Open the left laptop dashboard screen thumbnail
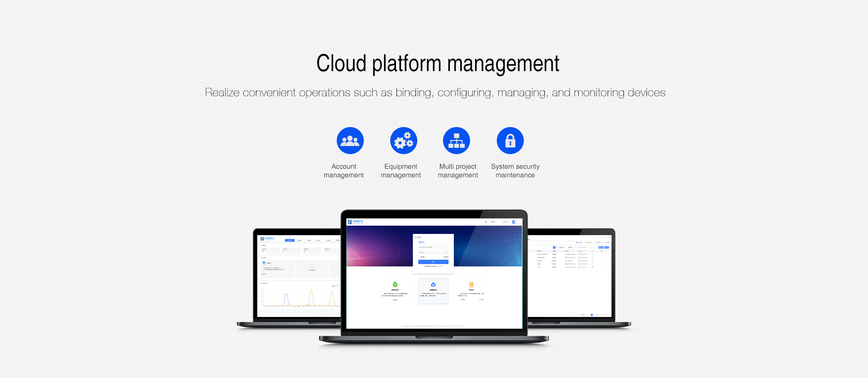The image size is (868, 378). click(298, 276)
